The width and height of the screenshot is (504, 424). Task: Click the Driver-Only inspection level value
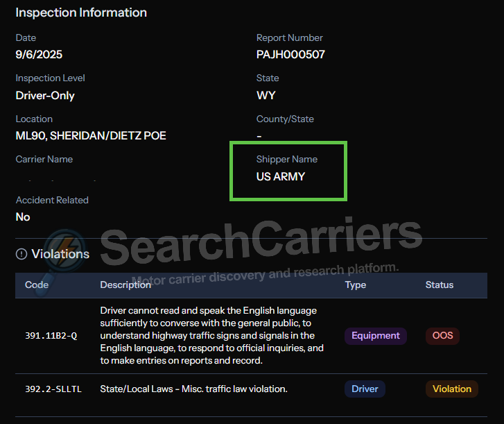[x=45, y=96]
